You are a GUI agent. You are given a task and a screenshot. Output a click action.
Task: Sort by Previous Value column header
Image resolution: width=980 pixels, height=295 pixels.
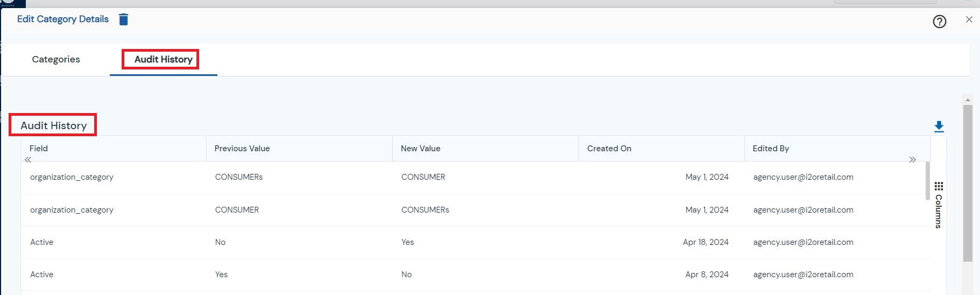click(x=242, y=149)
